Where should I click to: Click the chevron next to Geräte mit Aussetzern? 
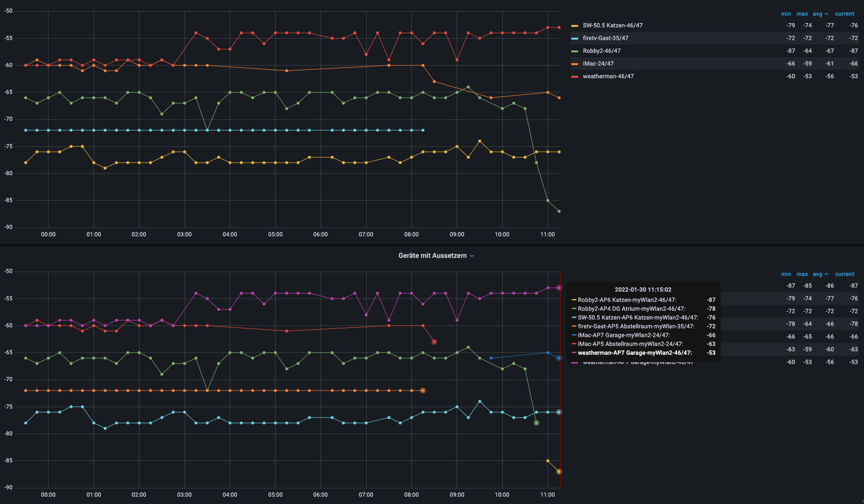472,256
